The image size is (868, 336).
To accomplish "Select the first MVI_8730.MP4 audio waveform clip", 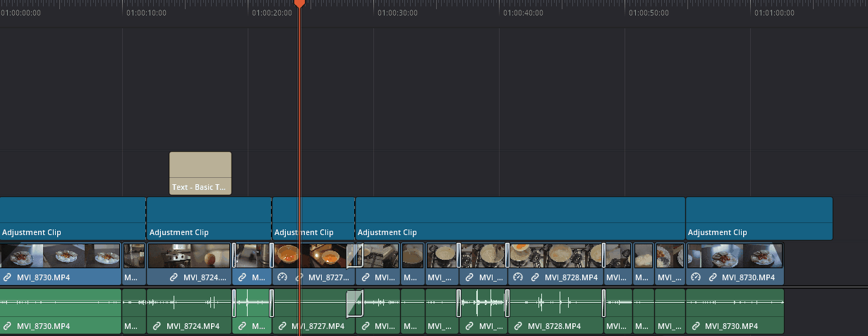I will (x=61, y=304).
